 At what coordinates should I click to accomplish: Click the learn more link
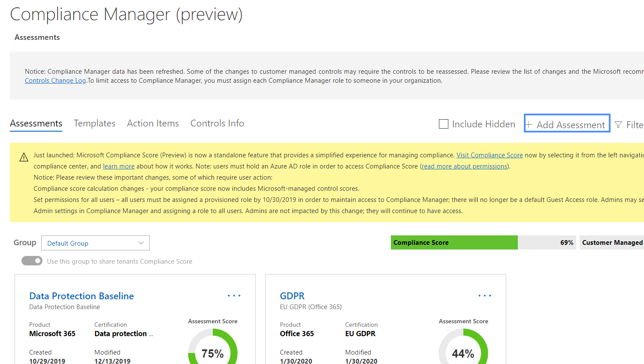pos(119,166)
